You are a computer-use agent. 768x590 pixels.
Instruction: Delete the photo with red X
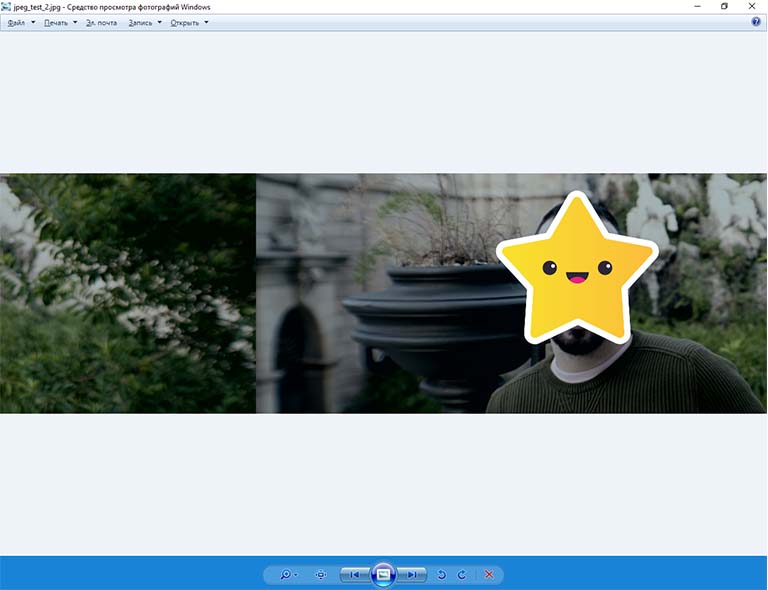click(489, 575)
